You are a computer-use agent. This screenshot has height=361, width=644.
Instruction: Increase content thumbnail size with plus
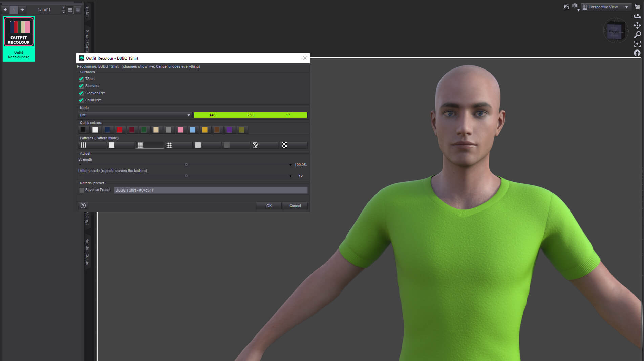point(63,8)
